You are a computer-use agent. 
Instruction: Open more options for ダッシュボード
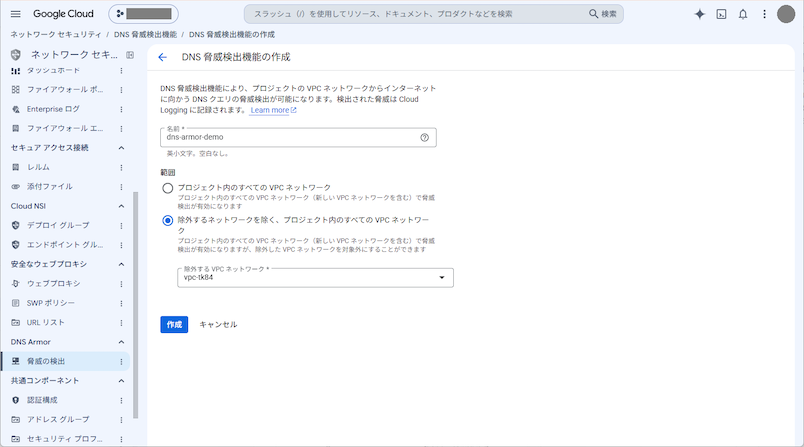[x=122, y=71]
